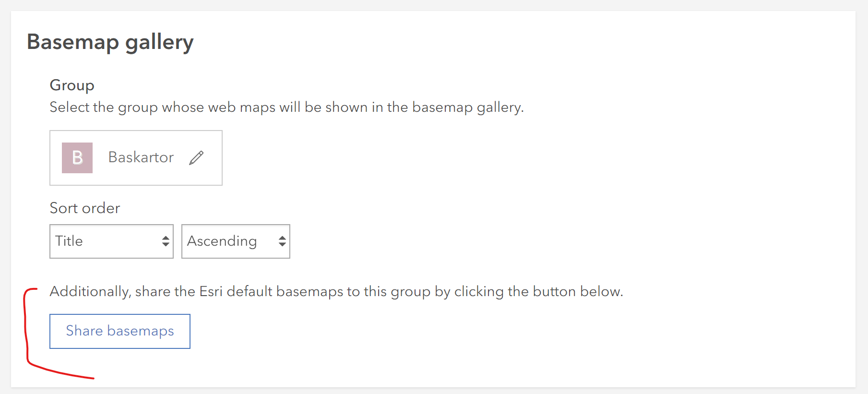Click the arrows on the Ascending dropdown
This screenshot has width=868, height=394.
(x=282, y=241)
